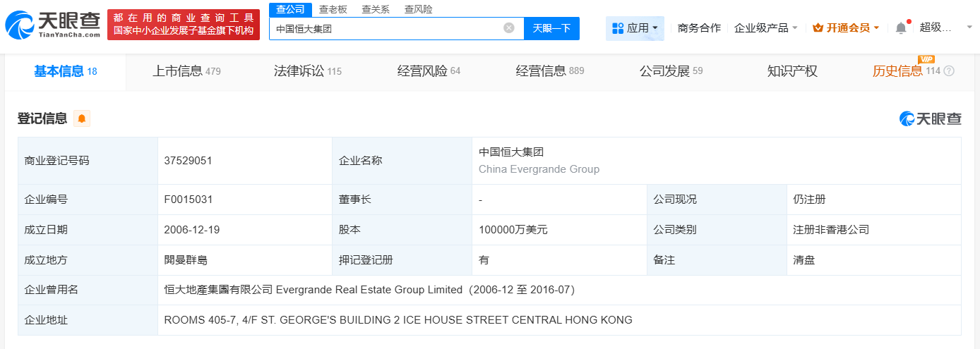Switch to the 上市信息 tab
980x349 pixels.
pyautogui.click(x=186, y=71)
